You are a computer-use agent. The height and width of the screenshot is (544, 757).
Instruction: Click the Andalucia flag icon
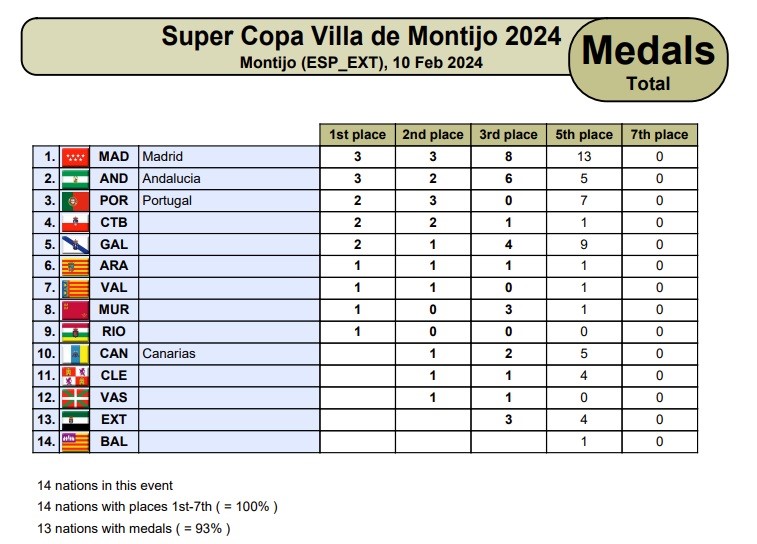click(x=76, y=179)
